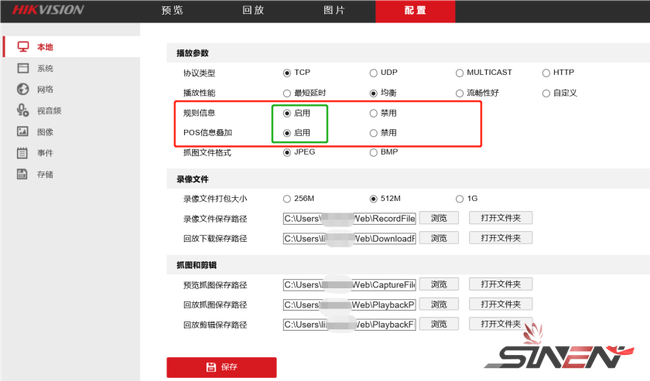Click 浏览 for 回放下载保存路径
This screenshot has width=650, height=381.
click(439, 238)
